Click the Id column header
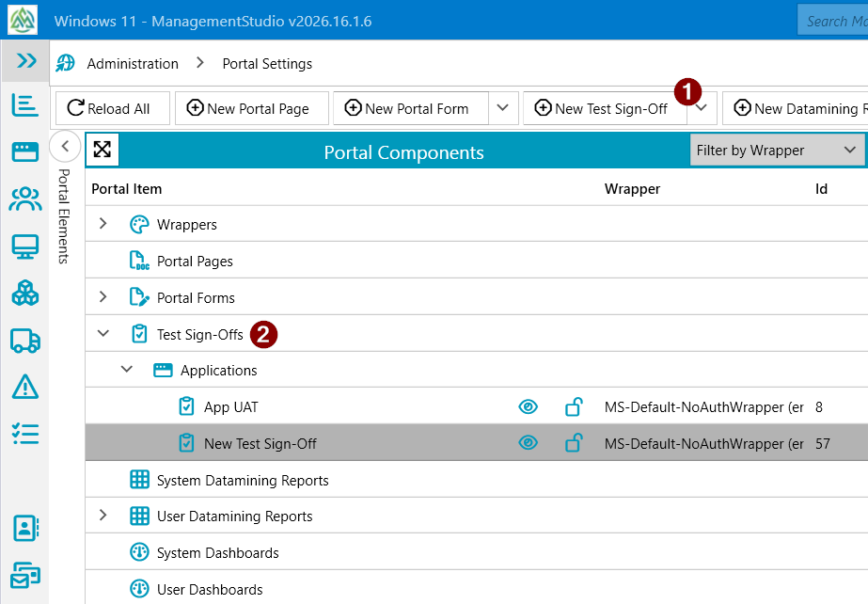This screenshot has height=604, width=868. point(821,189)
